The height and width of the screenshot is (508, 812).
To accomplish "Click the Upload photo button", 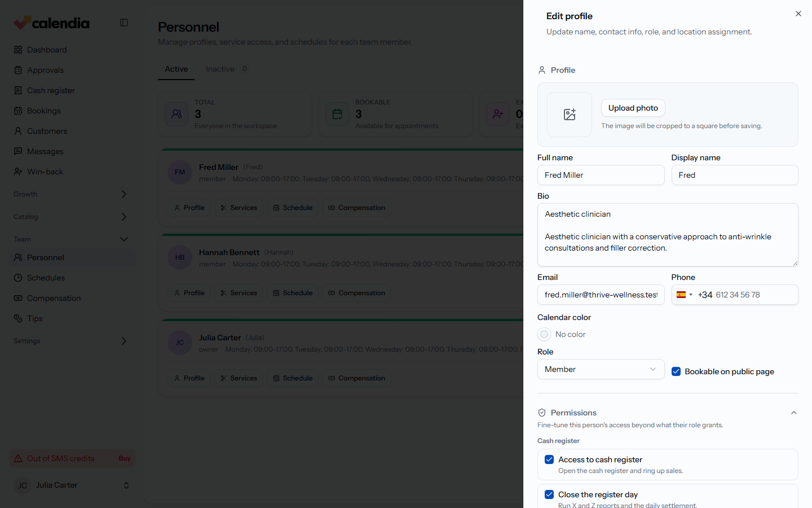I will coord(633,108).
